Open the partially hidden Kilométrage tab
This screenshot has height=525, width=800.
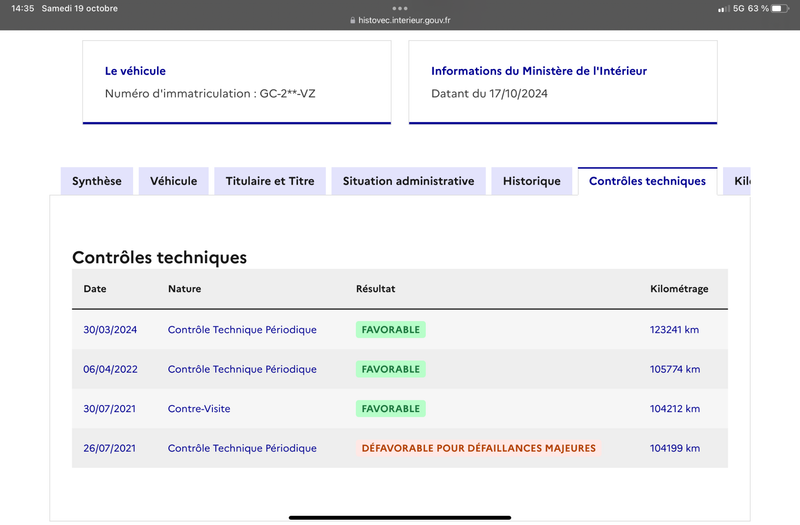click(x=737, y=181)
